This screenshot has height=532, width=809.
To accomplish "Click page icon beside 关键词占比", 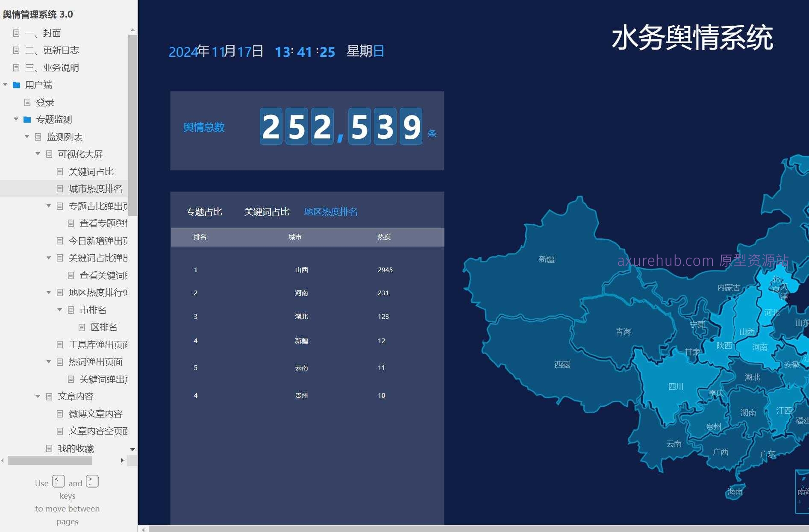I will tap(60, 172).
